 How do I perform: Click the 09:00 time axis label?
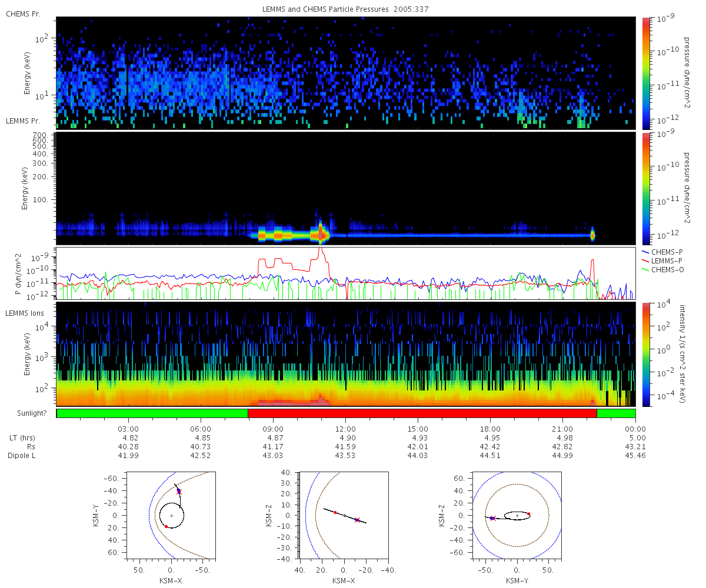(x=274, y=429)
